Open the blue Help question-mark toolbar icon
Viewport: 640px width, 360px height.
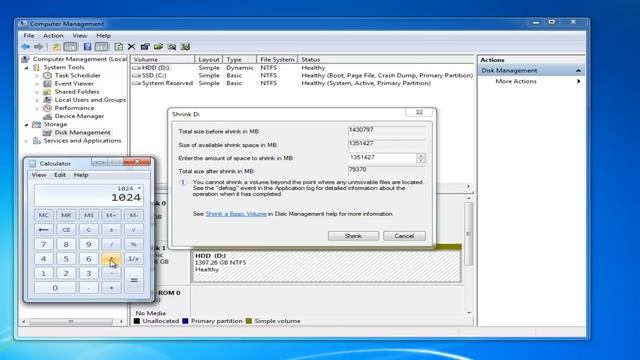87,47
